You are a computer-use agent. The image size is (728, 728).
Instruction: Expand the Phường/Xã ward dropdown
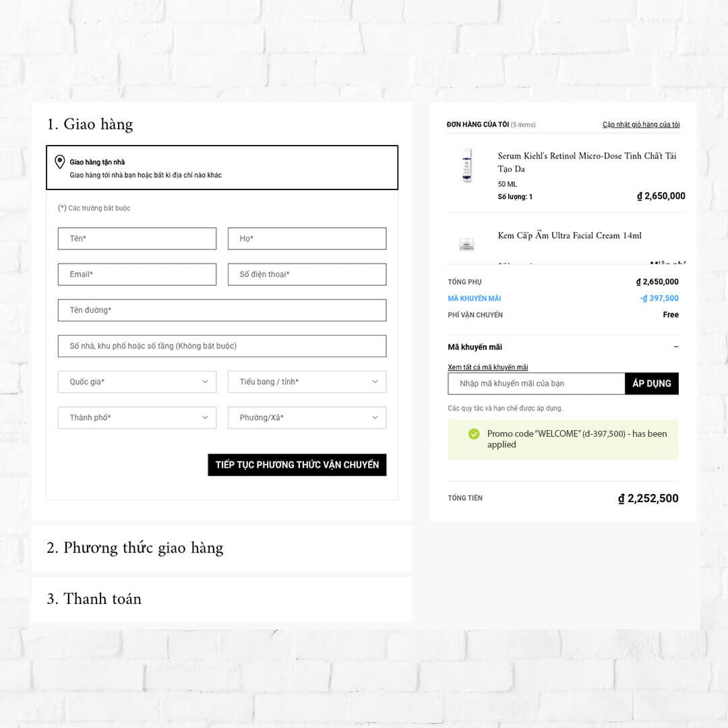click(307, 417)
